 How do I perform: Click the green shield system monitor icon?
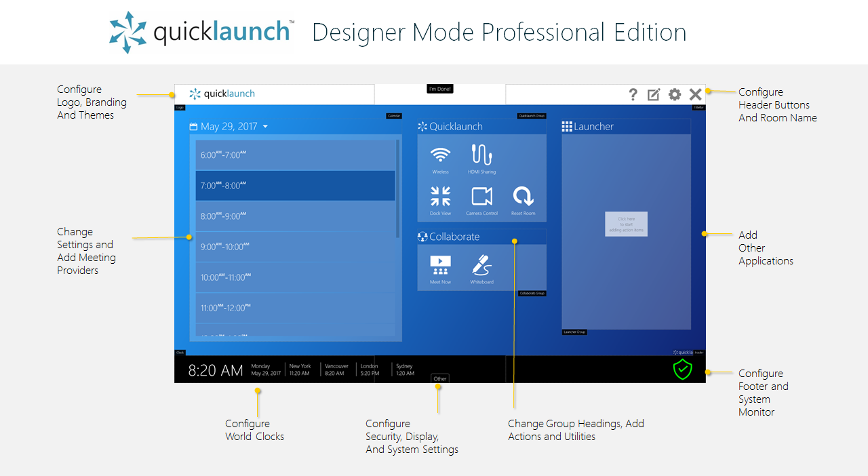coord(682,370)
